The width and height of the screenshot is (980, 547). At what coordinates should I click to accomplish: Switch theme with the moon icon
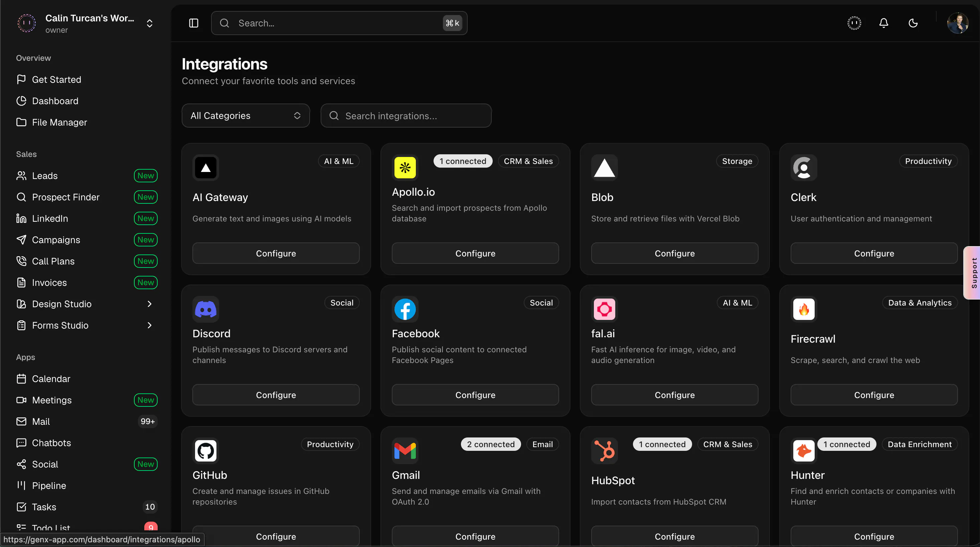[x=913, y=23]
